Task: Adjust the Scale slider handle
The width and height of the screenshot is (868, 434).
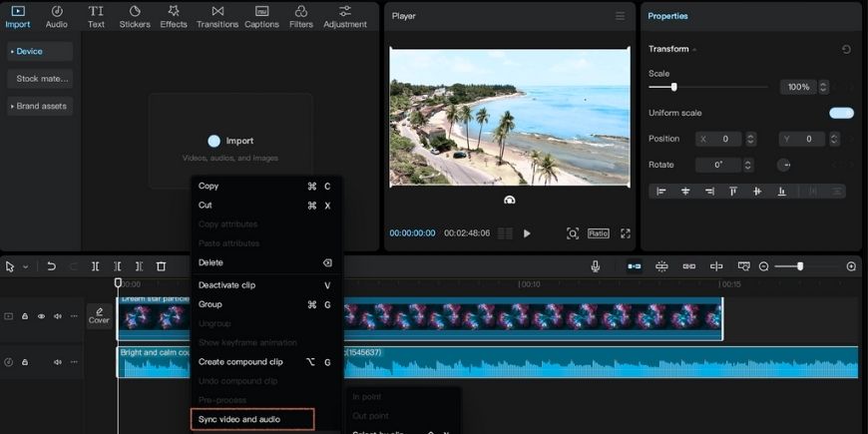Action: [674, 87]
